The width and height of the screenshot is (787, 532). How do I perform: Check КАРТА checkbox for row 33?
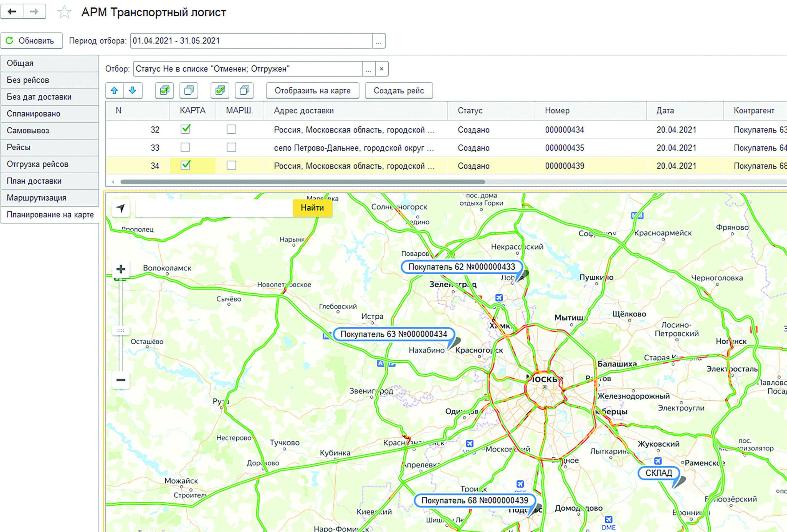(185, 148)
